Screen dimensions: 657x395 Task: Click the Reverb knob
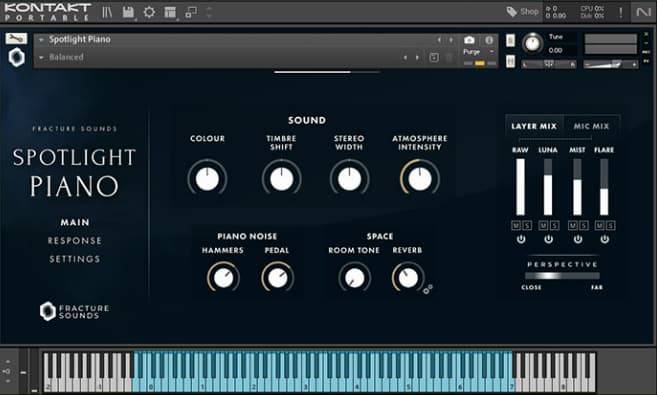408,277
